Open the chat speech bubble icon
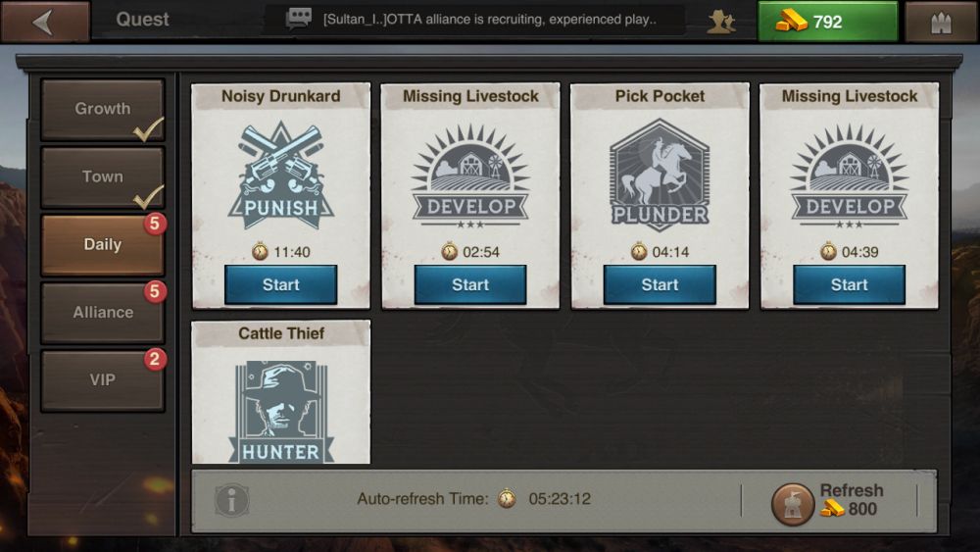Viewport: 980px width, 552px height. point(298,19)
